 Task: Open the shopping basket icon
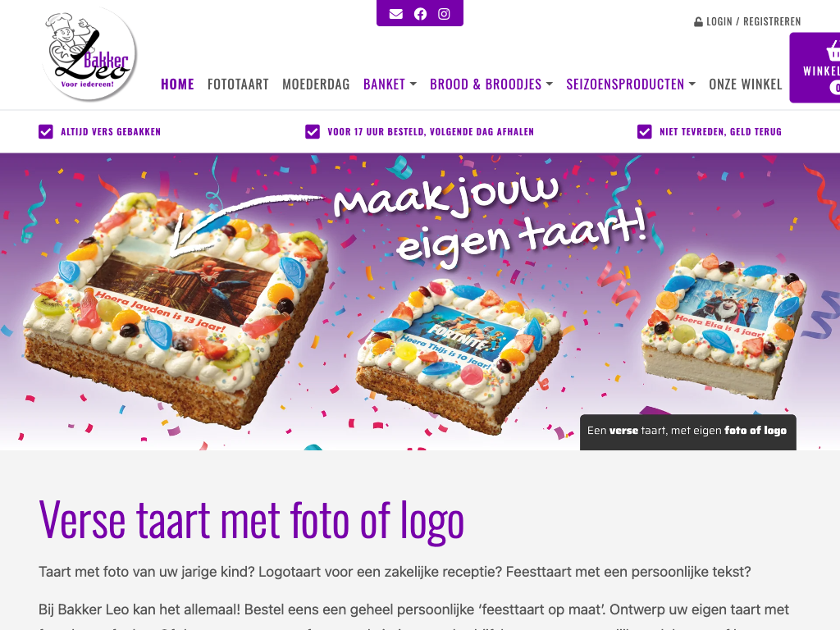833,52
